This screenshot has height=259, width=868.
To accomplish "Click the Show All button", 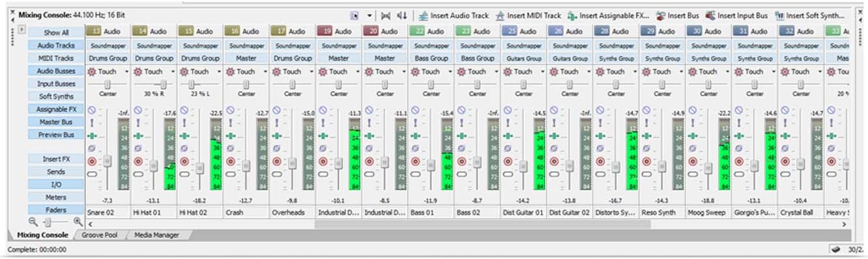I will point(56,32).
